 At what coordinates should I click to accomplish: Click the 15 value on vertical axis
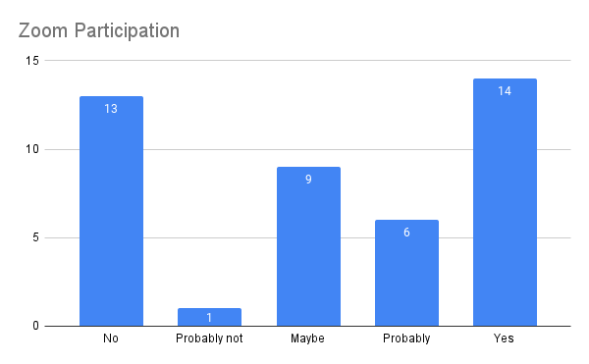pos(32,61)
